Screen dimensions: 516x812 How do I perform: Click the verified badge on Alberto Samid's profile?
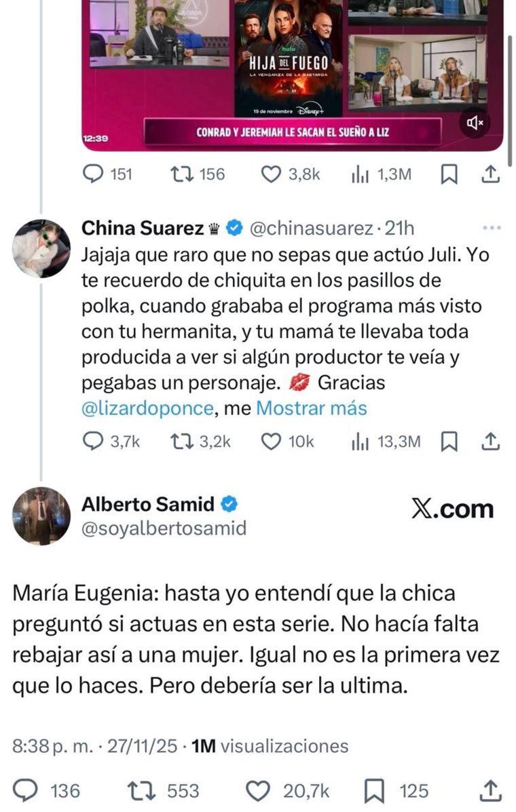tap(229, 504)
